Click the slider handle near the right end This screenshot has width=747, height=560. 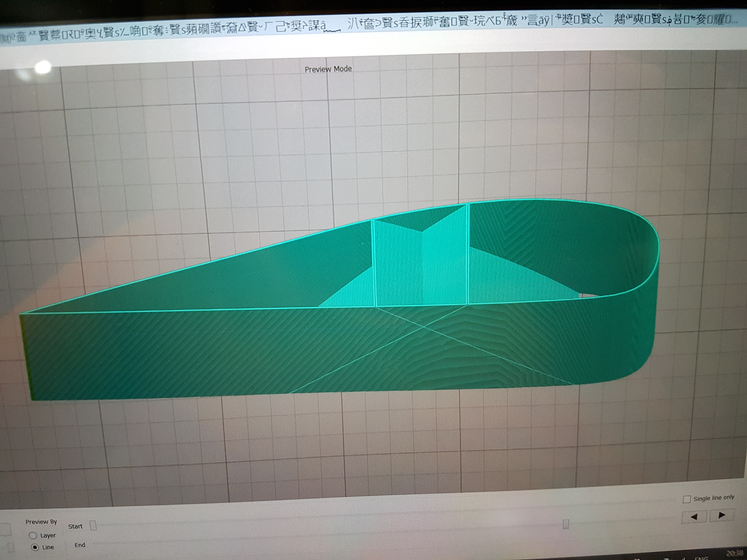pos(566,524)
